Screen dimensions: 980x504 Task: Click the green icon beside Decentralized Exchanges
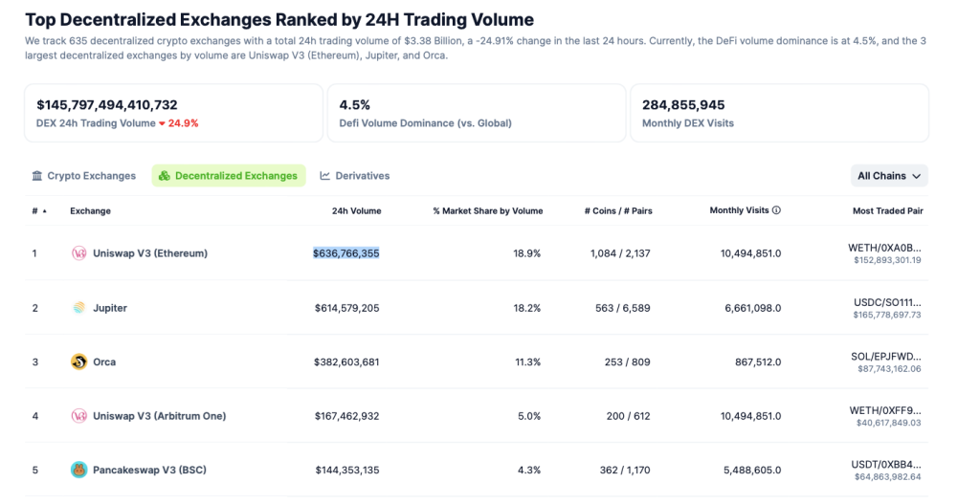coord(165,176)
